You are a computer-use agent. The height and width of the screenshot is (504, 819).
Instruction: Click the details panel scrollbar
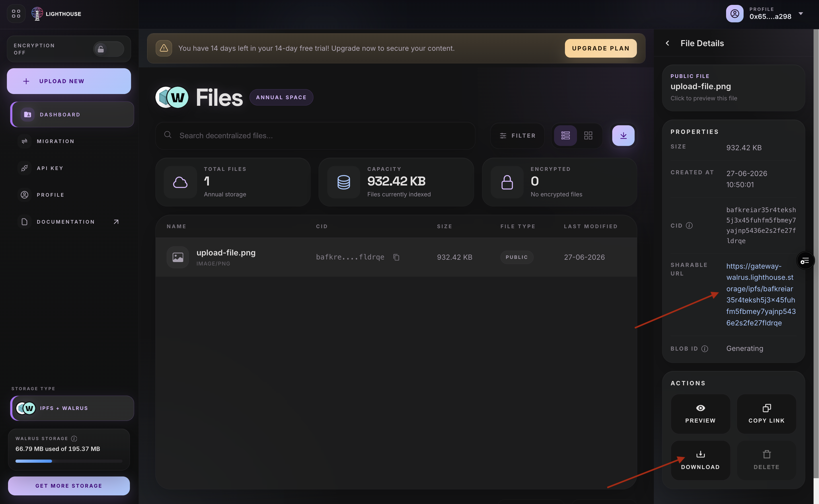click(x=816, y=253)
